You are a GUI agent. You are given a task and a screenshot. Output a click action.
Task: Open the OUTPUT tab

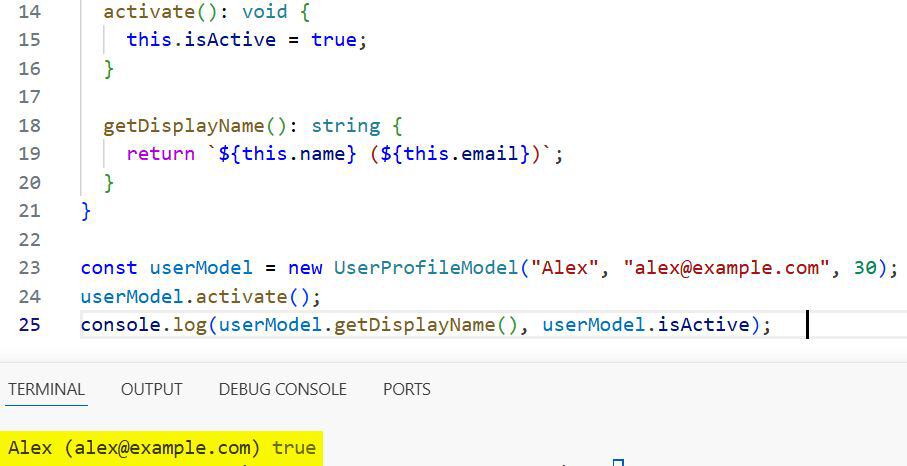pyautogui.click(x=152, y=389)
